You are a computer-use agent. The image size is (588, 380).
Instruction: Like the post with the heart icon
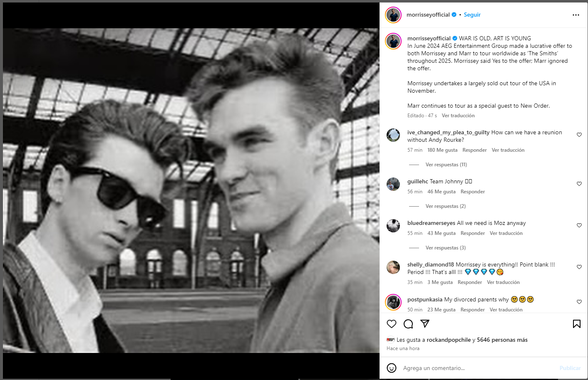pos(392,324)
